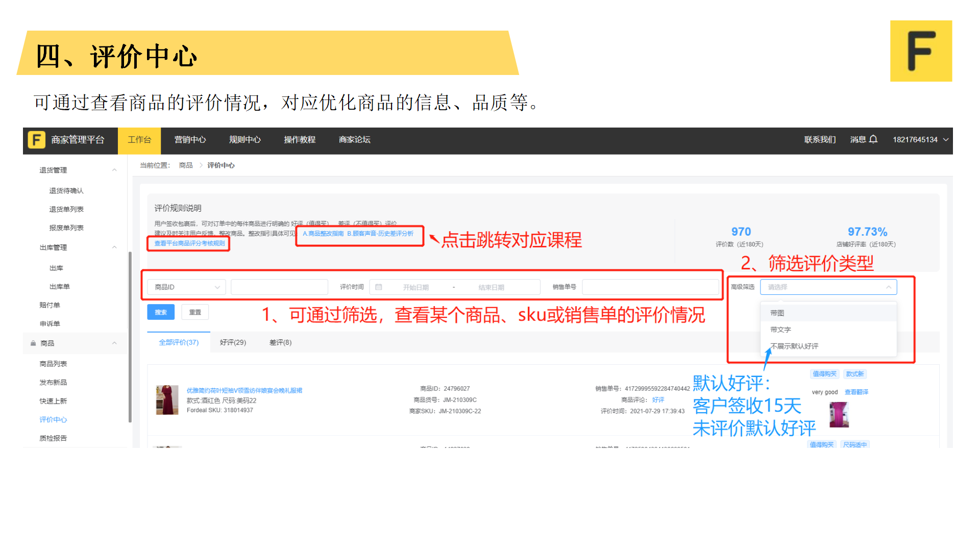The image size is (980, 551).
Task: Click the 款式新 review tag
Action: point(854,374)
